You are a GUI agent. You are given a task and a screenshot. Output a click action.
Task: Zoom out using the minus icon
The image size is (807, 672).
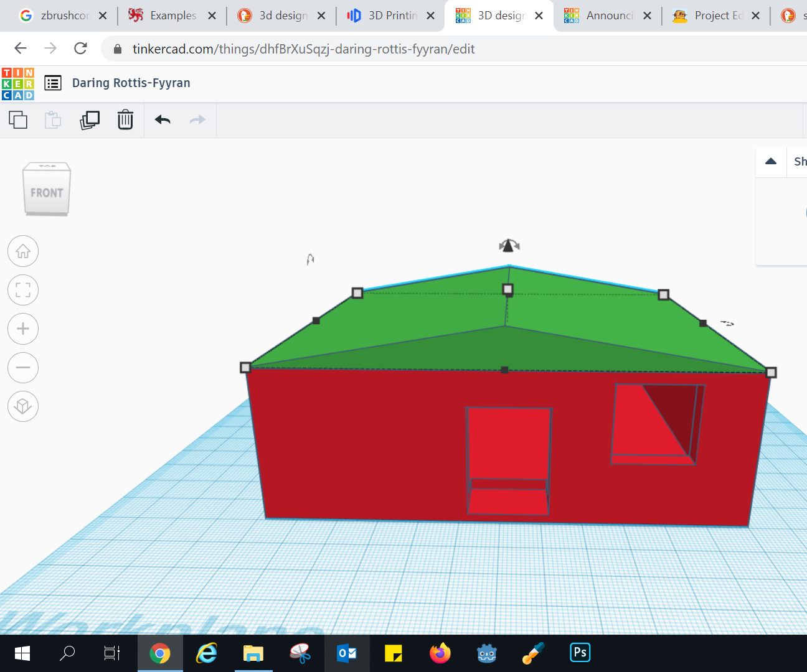(23, 367)
